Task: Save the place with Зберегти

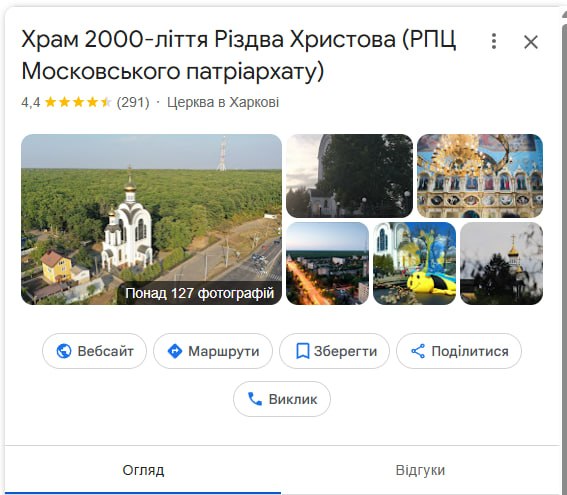Action: click(x=334, y=351)
